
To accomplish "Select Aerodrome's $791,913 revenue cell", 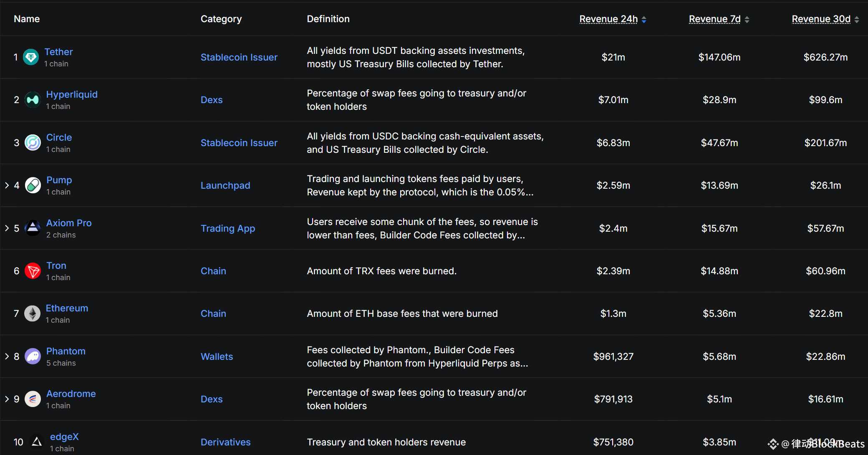I will point(613,399).
